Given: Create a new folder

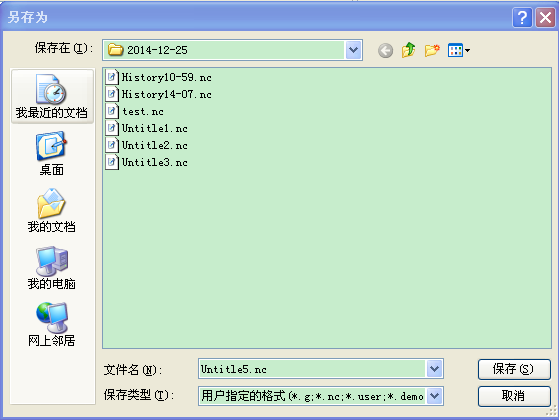Looking at the screenshot, I should click(x=432, y=50).
